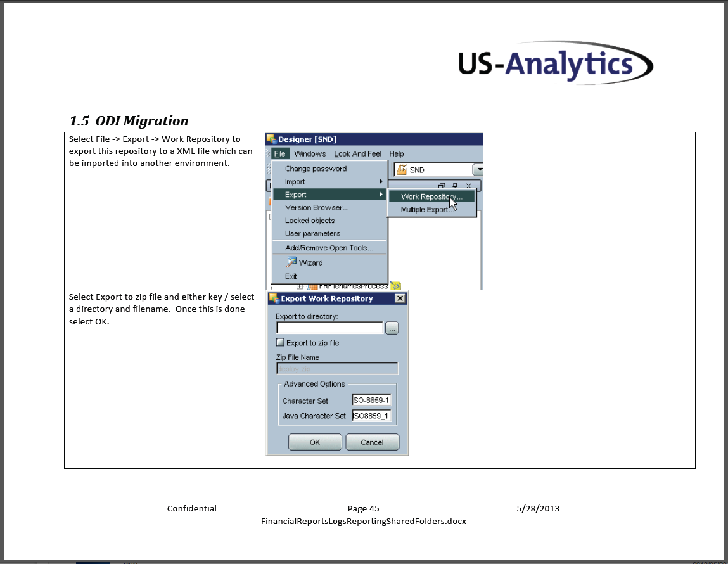The image size is (728, 564).
Task: Select Work Repository... submenu item
Action: [431, 197]
